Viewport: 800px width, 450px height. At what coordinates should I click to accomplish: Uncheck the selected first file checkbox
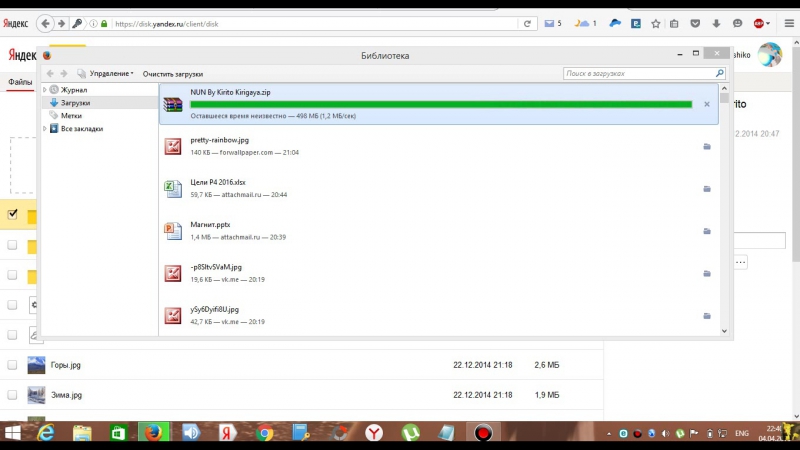pos(13,214)
